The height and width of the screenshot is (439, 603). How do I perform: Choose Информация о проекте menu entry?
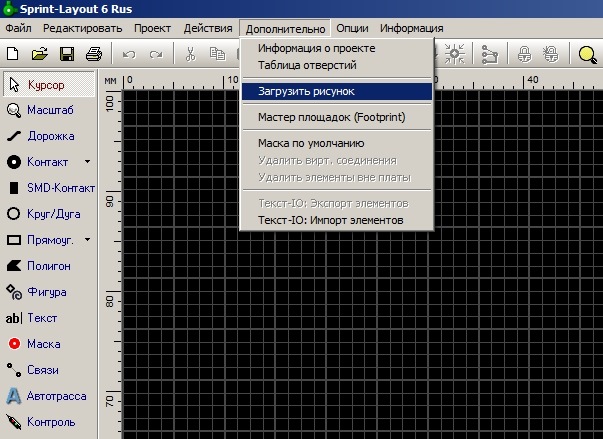pos(337,48)
